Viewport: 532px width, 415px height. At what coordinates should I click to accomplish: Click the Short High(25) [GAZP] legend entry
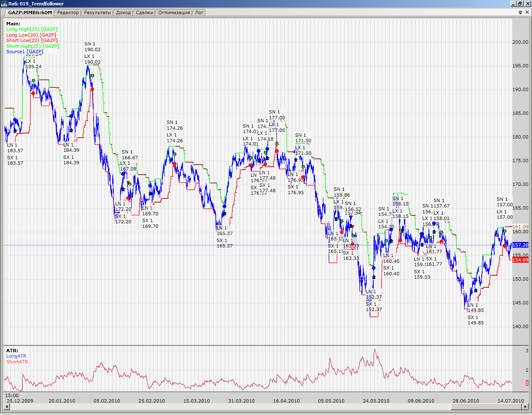(33, 46)
